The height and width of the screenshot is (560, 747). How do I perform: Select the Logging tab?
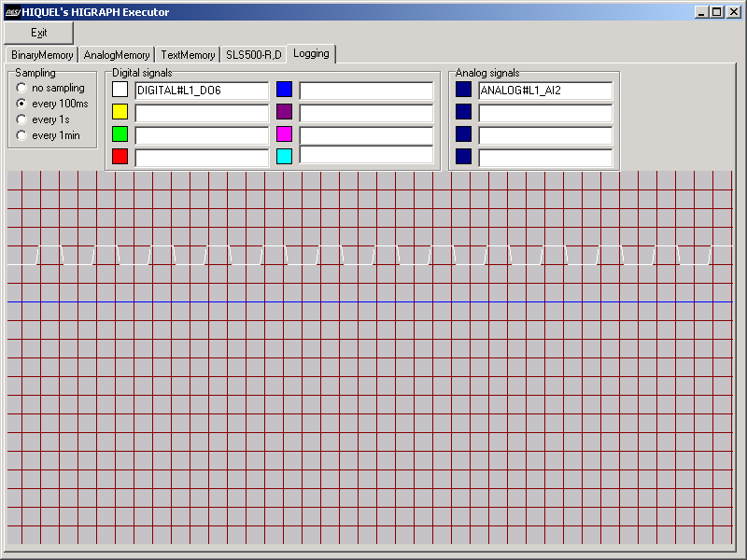(312, 53)
